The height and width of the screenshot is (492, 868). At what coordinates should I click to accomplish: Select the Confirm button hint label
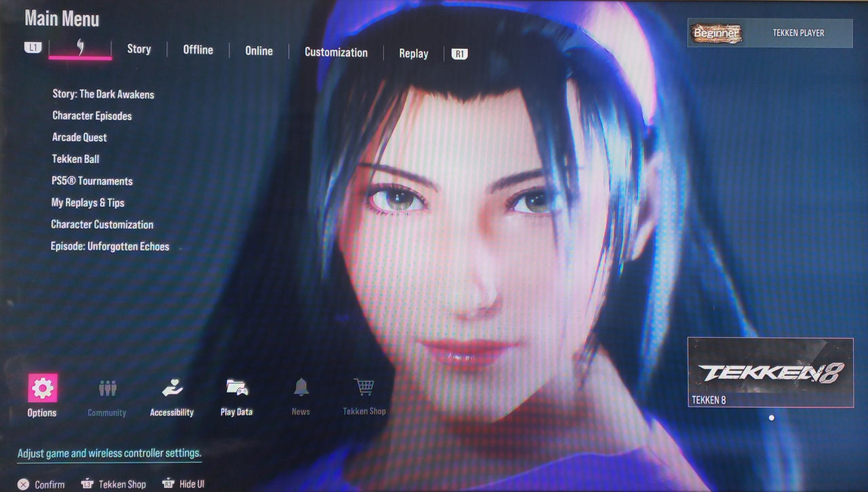pyautogui.click(x=50, y=485)
